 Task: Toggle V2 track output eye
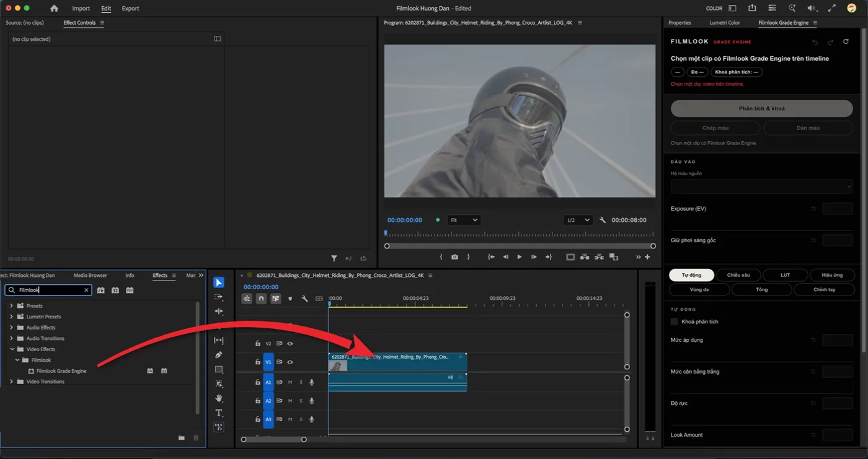tap(290, 343)
